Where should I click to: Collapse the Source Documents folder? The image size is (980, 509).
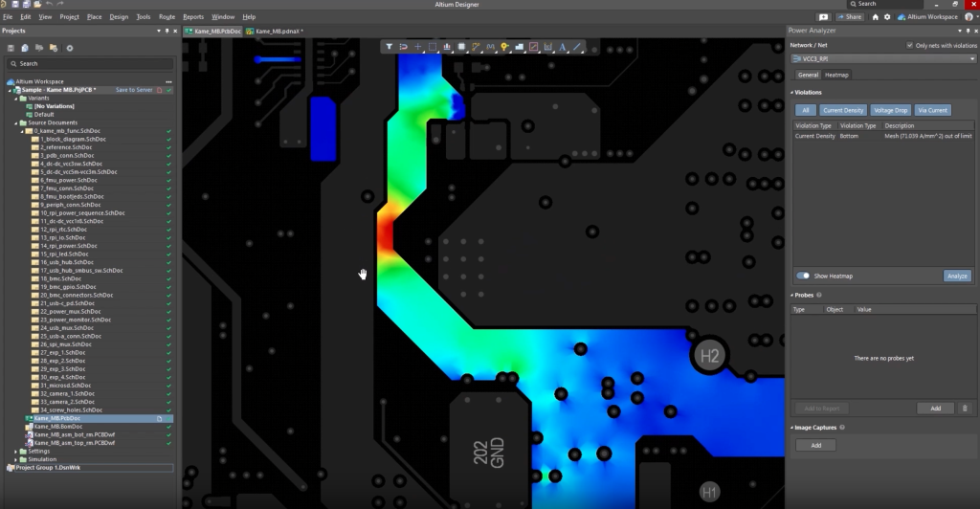click(x=18, y=122)
